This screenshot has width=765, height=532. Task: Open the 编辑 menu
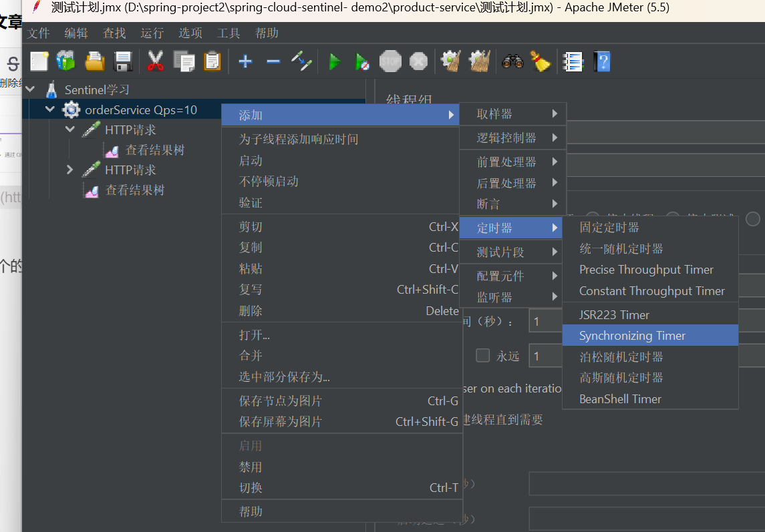point(76,33)
